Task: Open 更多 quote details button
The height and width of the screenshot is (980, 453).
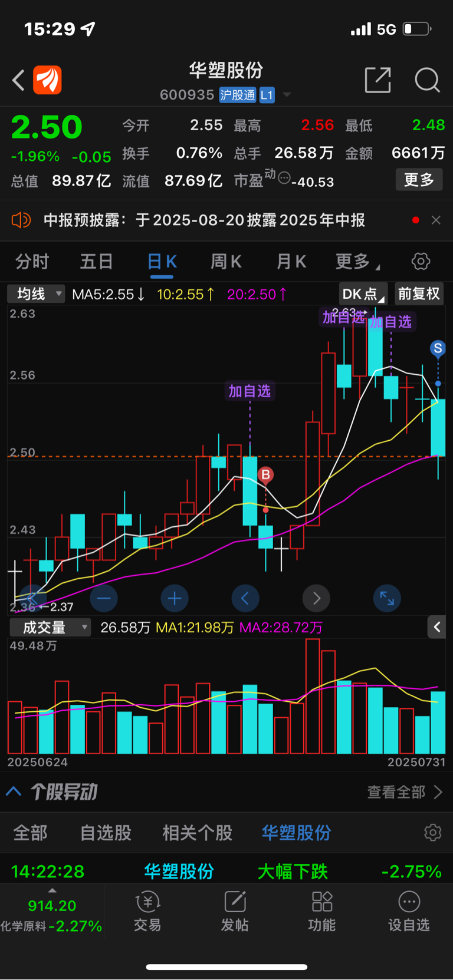Action: click(419, 180)
